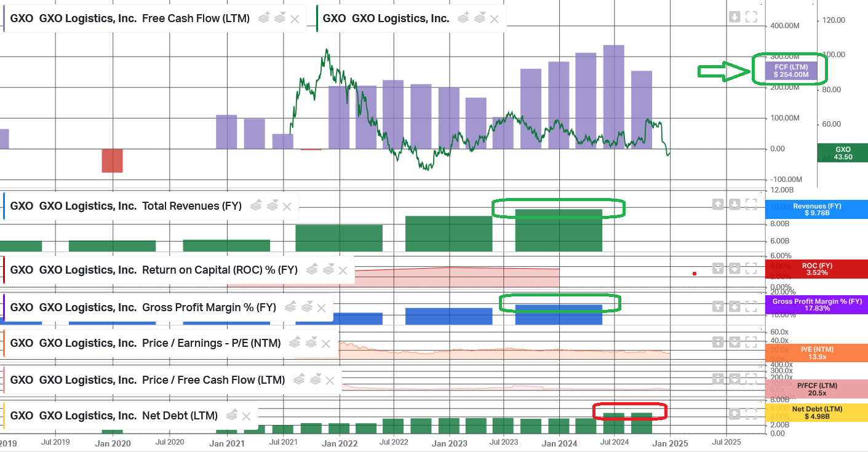Viewport: 868px width, 452px height.
Task: Move the Net Debt pane up
Action: pyautogui.click(x=735, y=414)
